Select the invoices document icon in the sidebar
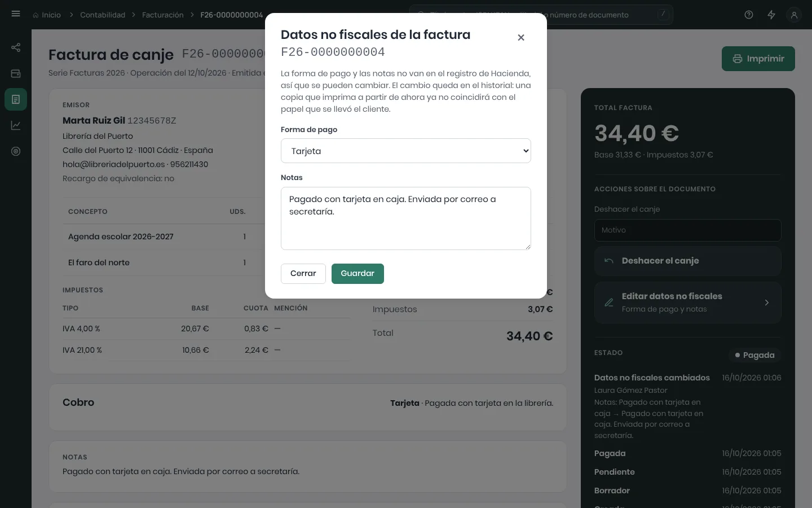The width and height of the screenshot is (812, 508). point(16,99)
